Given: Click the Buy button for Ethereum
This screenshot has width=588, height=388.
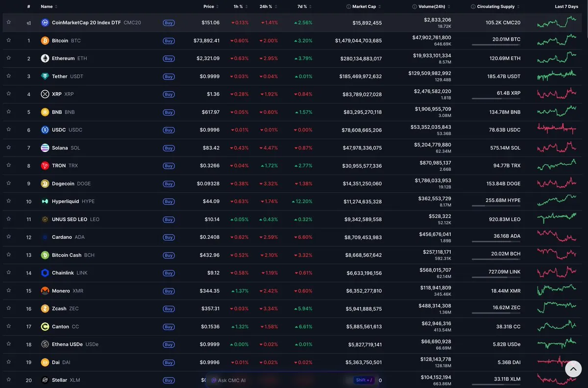Looking at the screenshot, I should click(169, 58).
